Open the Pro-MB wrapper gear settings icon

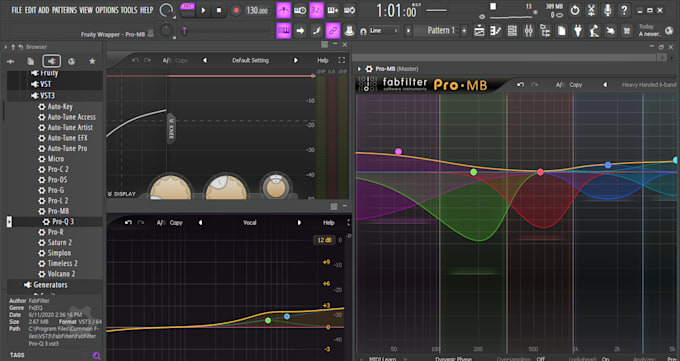click(369, 69)
